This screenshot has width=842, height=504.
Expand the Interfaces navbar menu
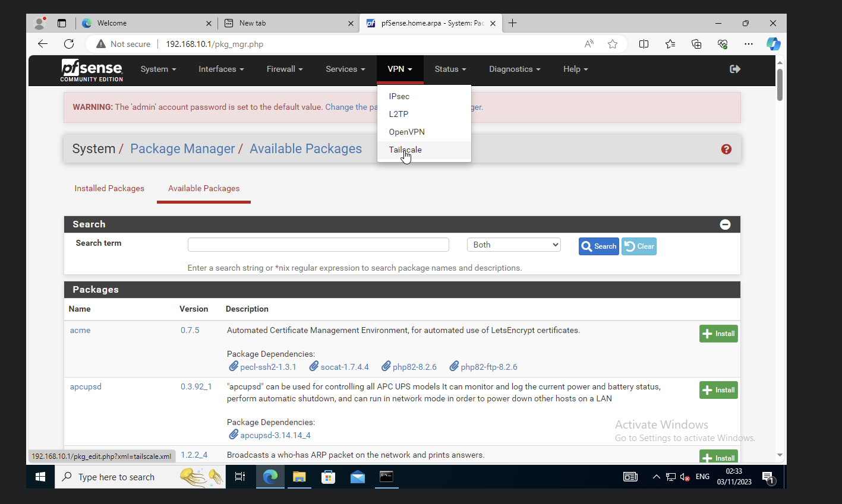click(221, 69)
